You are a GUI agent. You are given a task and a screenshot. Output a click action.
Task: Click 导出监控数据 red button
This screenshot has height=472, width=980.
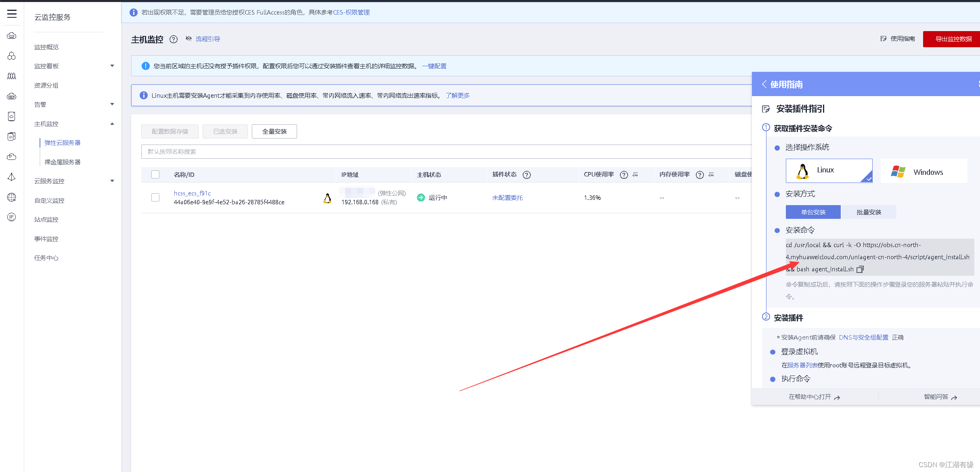point(953,39)
